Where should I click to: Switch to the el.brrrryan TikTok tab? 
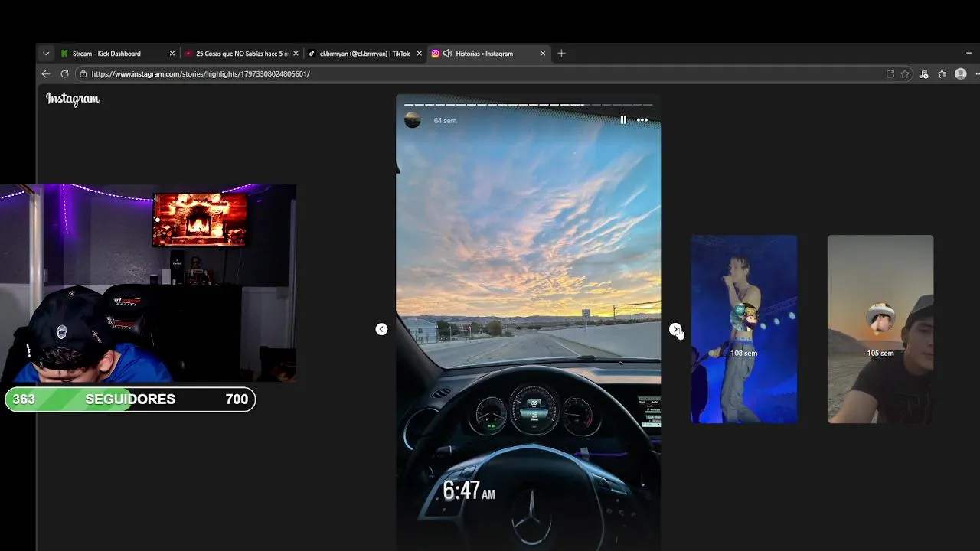[x=364, y=54]
